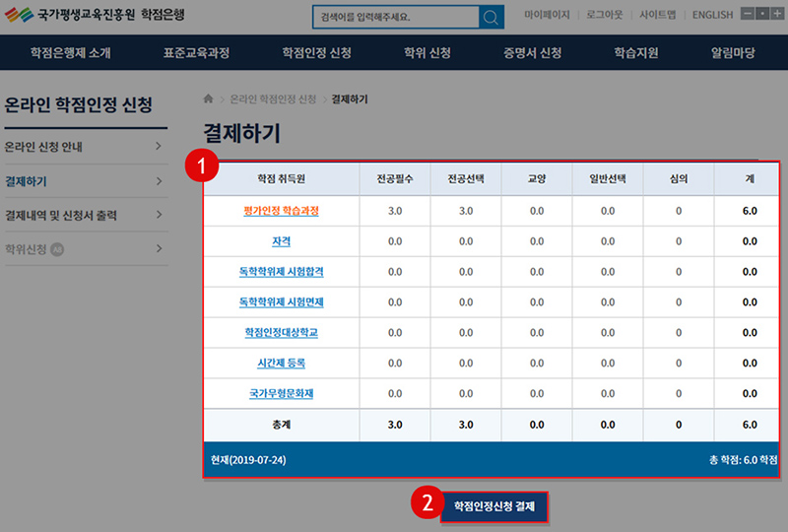Click the 국가평생교육진흥원 학점은행 logo

(x=94, y=17)
